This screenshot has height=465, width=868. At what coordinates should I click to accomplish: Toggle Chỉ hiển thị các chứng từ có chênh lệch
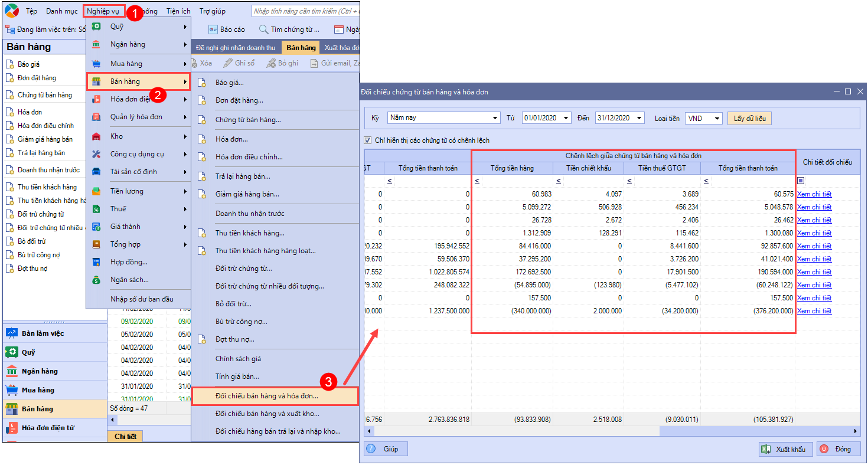pyautogui.click(x=369, y=140)
